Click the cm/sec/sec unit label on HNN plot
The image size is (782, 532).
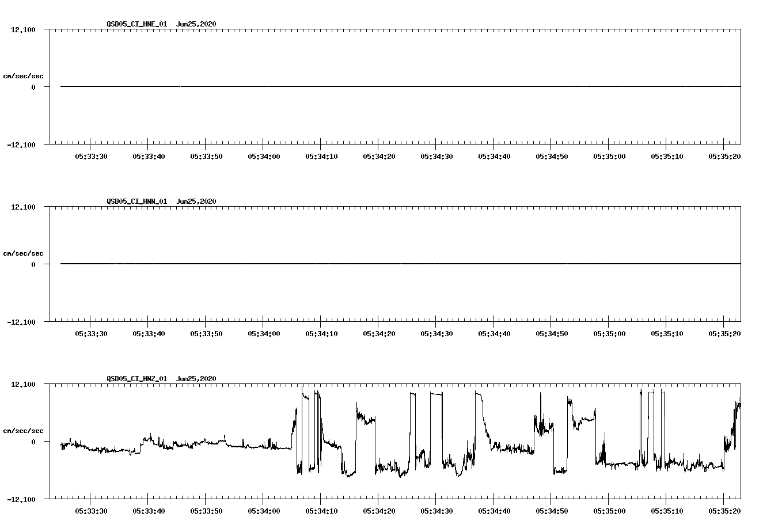(23, 253)
